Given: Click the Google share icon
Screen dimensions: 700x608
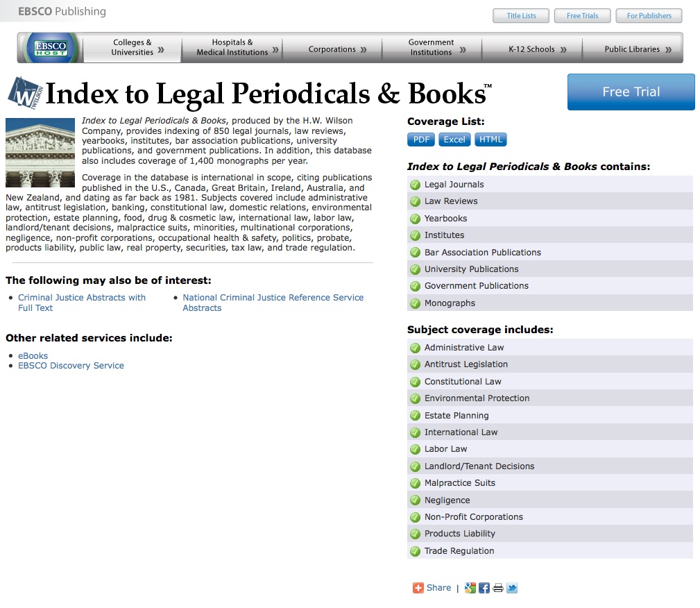Looking at the screenshot, I should [x=470, y=587].
